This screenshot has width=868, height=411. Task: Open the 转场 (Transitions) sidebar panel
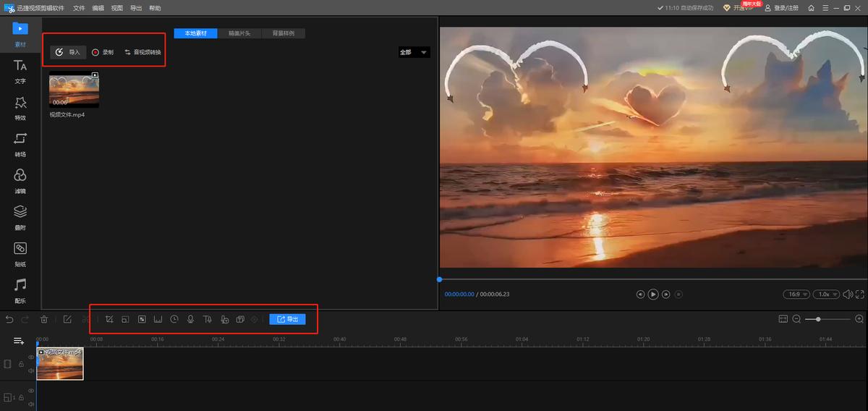point(20,143)
